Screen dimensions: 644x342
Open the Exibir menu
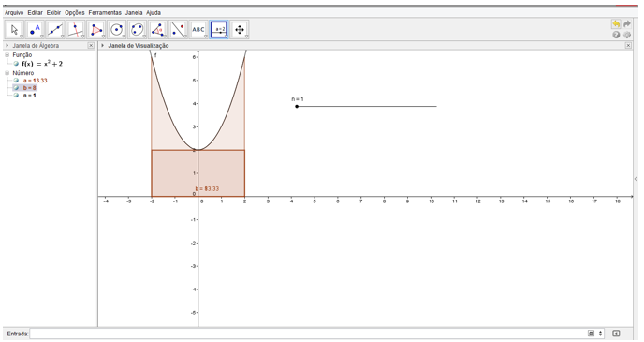pyautogui.click(x=53, y=13)
